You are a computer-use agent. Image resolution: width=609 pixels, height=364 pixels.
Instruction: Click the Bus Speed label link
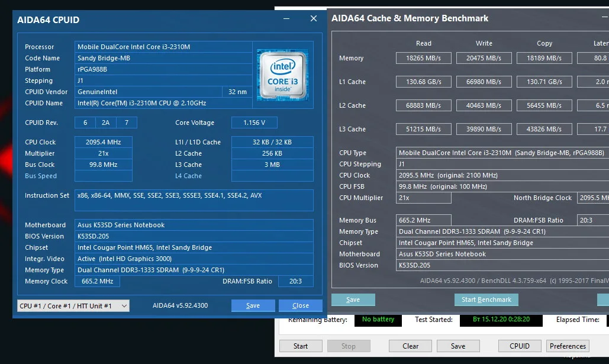pos(41,176)
